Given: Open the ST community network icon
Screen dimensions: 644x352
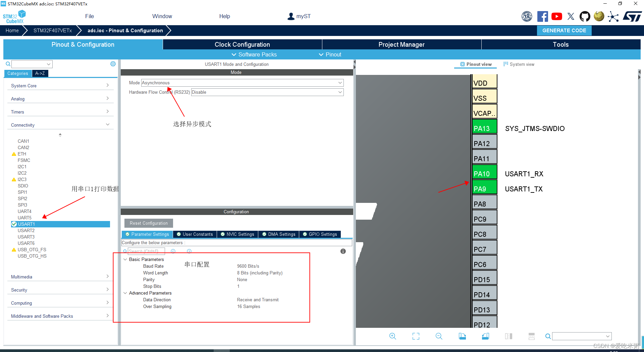Looking at the screenshot, I should pyautogui.click(x=613, y=16).
